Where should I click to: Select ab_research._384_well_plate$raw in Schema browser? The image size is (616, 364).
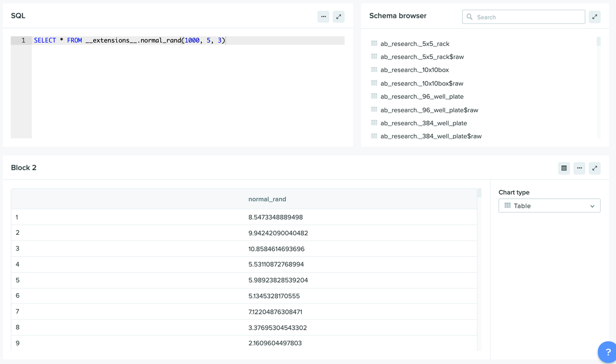coord(431,136)
